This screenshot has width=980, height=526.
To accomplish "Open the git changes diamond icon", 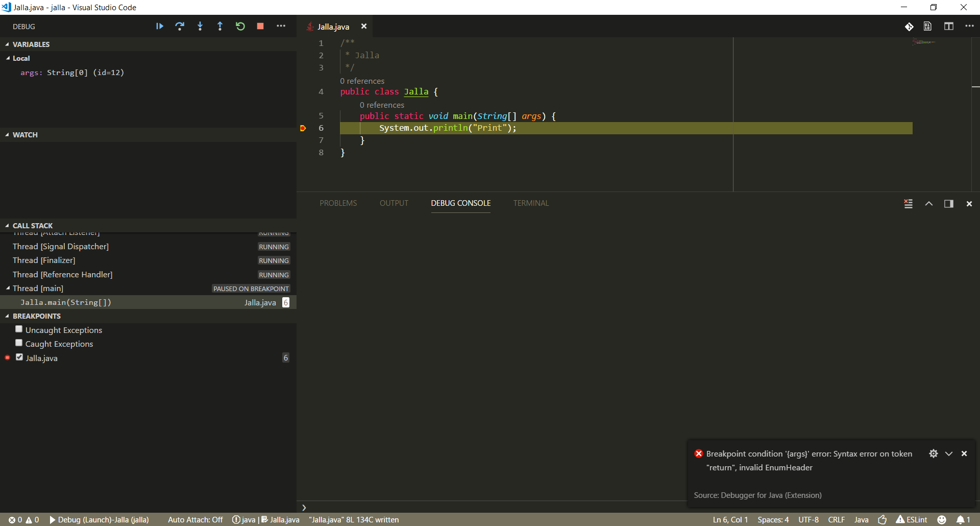I will (x=909, y=27).
